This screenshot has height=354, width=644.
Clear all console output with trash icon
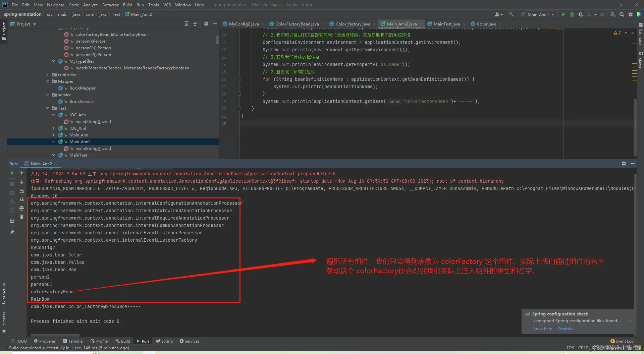(x=22, y=217)
